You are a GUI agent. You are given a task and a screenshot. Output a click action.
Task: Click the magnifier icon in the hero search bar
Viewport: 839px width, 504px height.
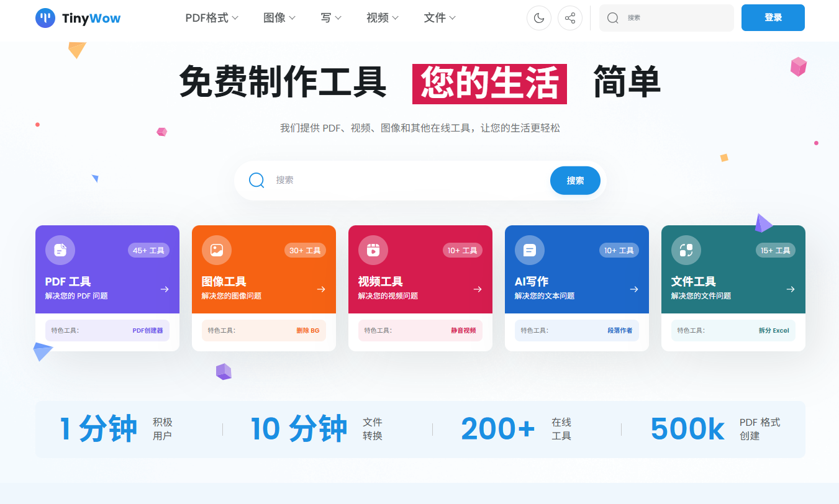click(x=256, y=180)
